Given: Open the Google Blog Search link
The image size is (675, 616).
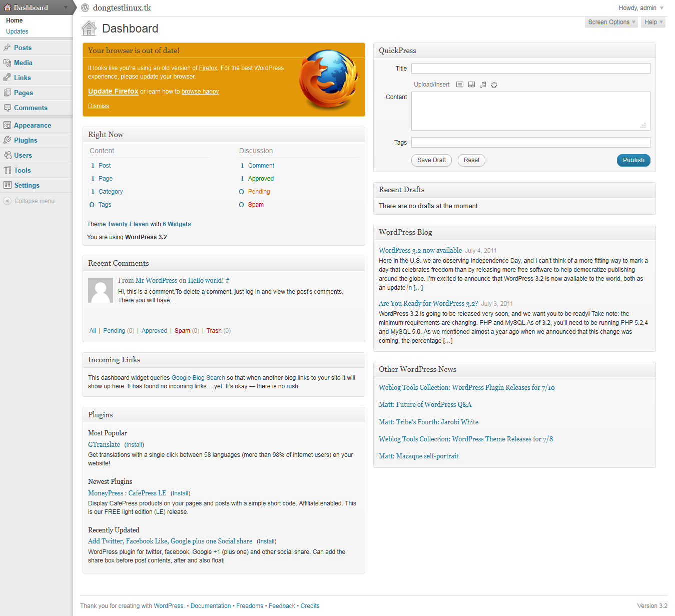Looking at the screenshot, I should [x=198, y=378].
